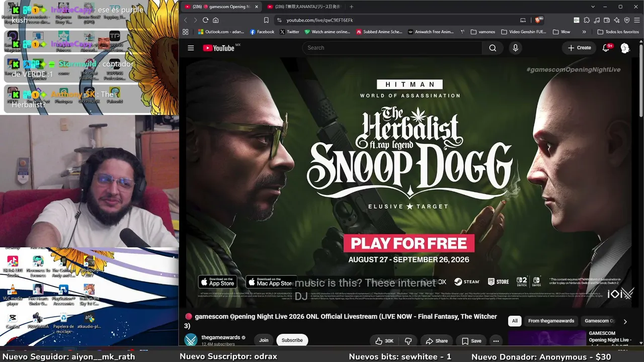Open the browser apps grid icon

(186, 32)
